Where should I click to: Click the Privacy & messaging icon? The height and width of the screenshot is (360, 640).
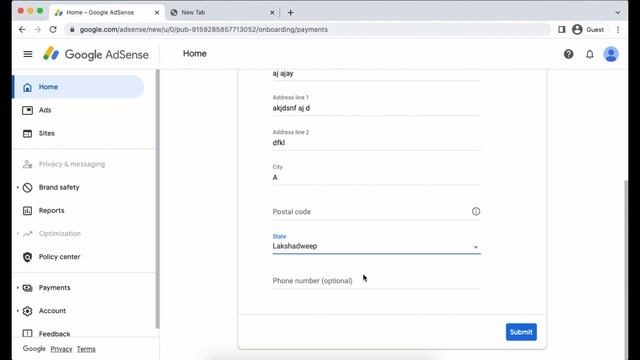point(27,164)
